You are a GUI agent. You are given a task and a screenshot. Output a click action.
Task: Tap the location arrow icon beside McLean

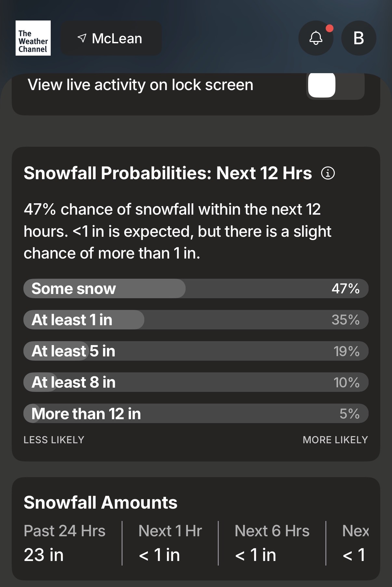pyautogui.click(x=82, y=38)
